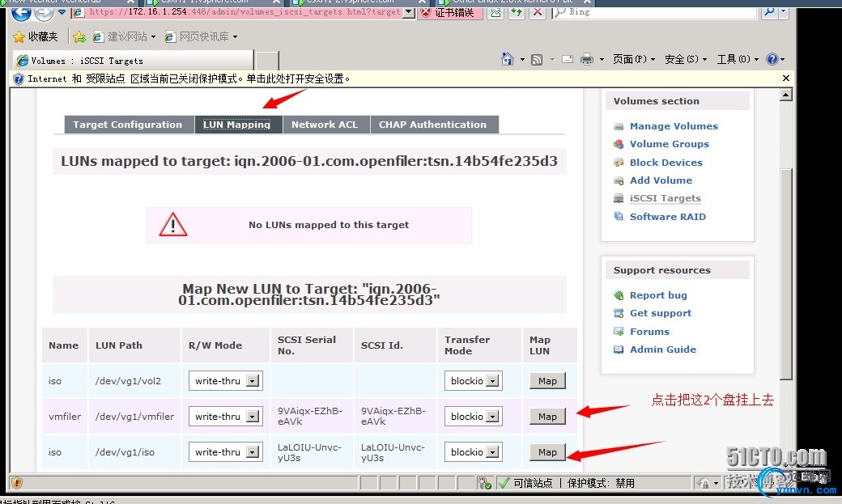Open the Get support link

(661, 313)
